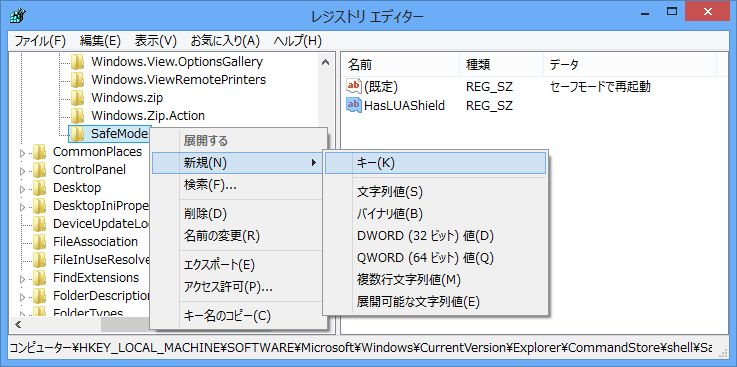
Task: Expand the Desktop tree node
Action: (23, 189)
